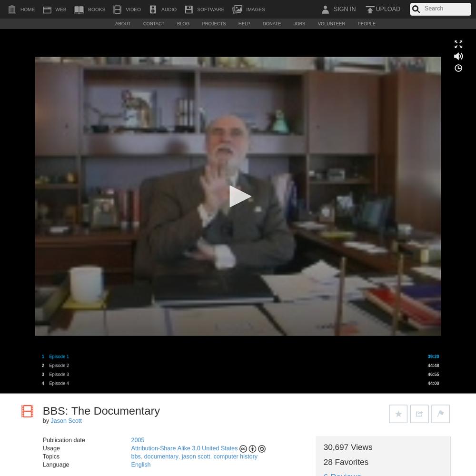Select Episode 2 in the playlist

59,366
